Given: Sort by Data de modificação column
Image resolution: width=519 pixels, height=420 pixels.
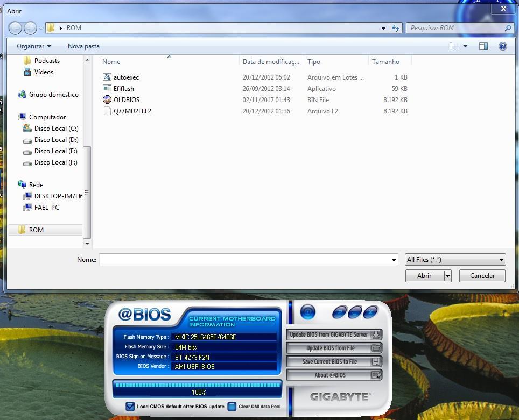Looking at the screenshot, I should pos(271,61).
